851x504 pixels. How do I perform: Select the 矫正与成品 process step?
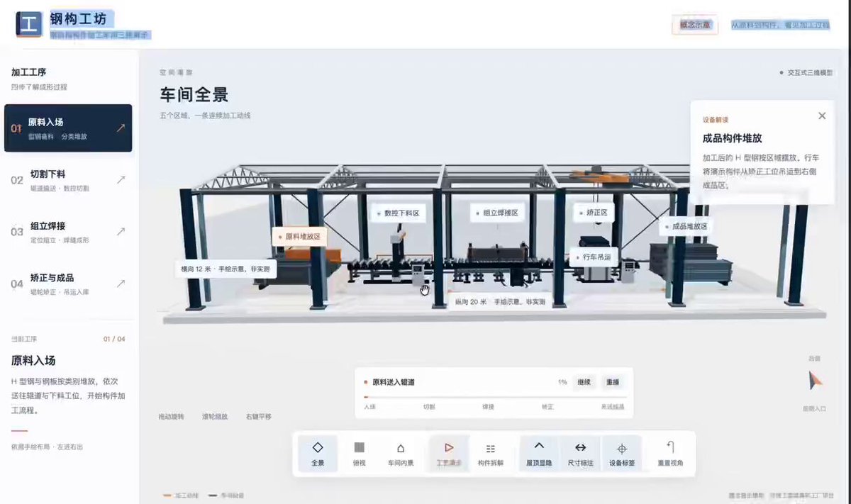[68, 284]
